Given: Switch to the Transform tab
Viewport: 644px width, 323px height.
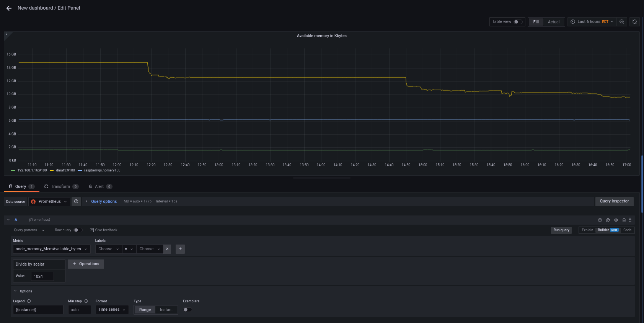Looking at the screenshot, I should (x=61, y=187).
